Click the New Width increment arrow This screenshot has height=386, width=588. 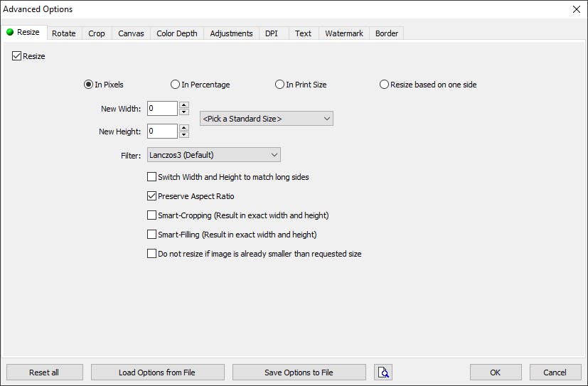click(x=184, y=105)
